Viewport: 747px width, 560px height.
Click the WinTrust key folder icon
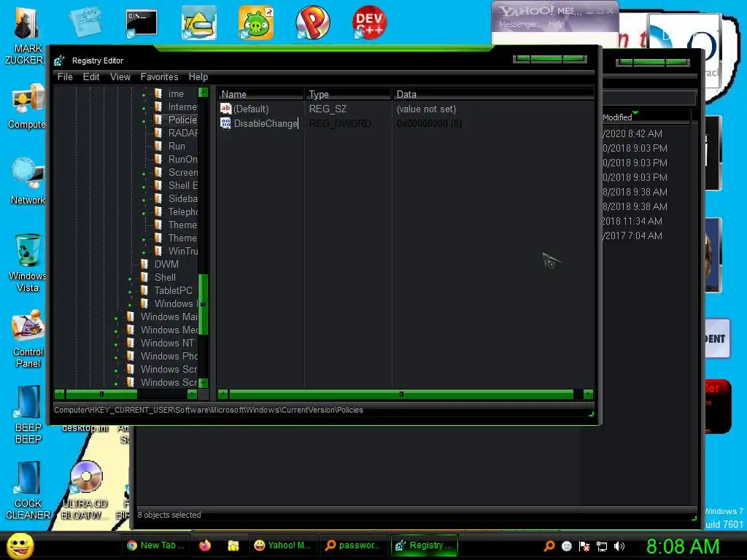pos(158,251)
